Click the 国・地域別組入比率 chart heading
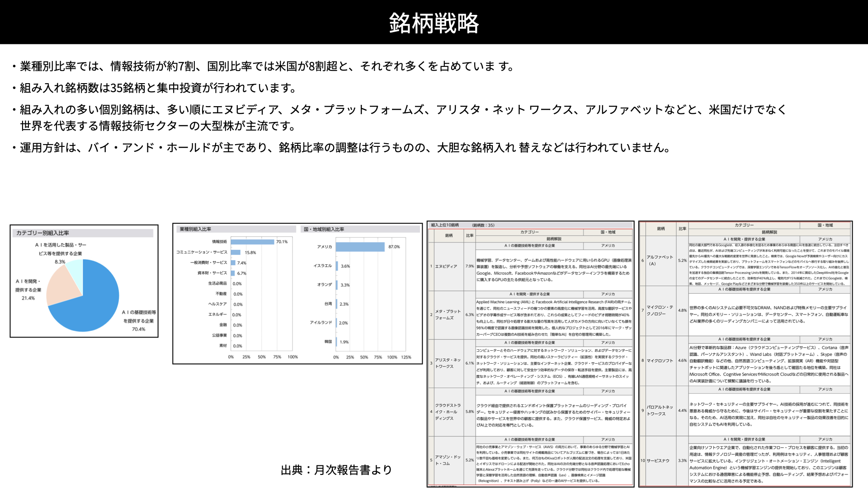Screen dimensions: 868x488 click(324, 230)
